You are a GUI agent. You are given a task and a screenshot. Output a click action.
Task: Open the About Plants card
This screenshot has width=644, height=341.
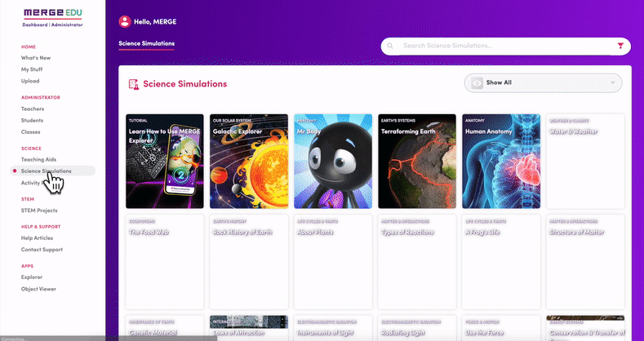click(x=333, y=262)
